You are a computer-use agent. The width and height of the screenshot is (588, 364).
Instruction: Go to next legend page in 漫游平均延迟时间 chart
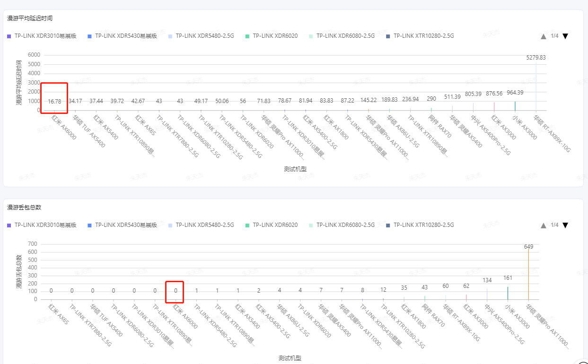[565, 36]
